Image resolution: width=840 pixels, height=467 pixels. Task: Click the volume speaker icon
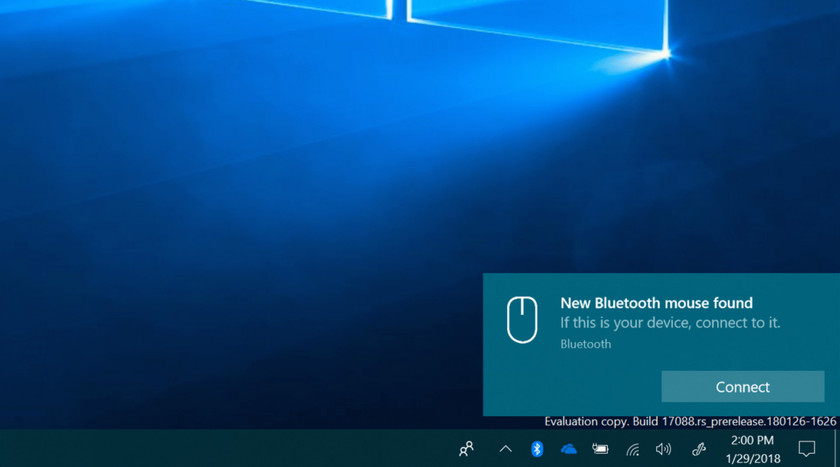click(x=663, y=449)
